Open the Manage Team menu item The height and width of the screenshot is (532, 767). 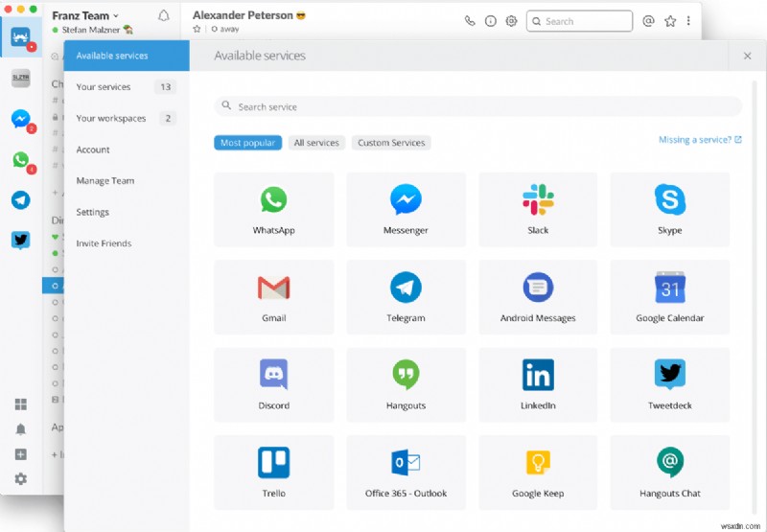tap(127, 181)
